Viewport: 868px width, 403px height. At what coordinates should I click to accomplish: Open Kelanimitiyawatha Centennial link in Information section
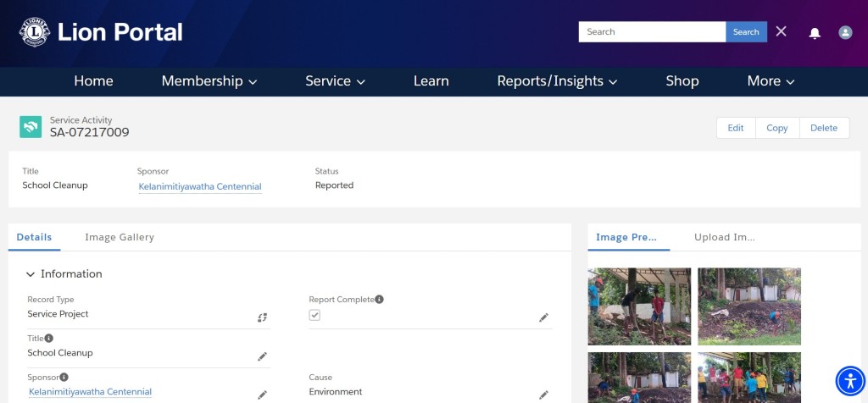click(x=90, y=392)
